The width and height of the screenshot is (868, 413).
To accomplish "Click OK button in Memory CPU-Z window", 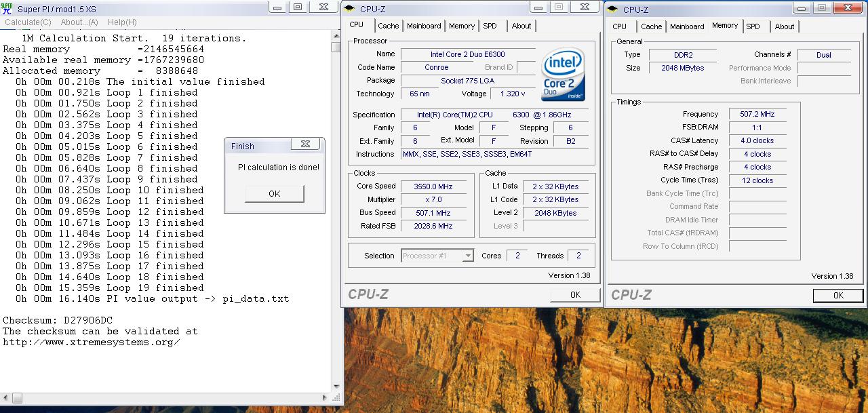I will point(838,295).
